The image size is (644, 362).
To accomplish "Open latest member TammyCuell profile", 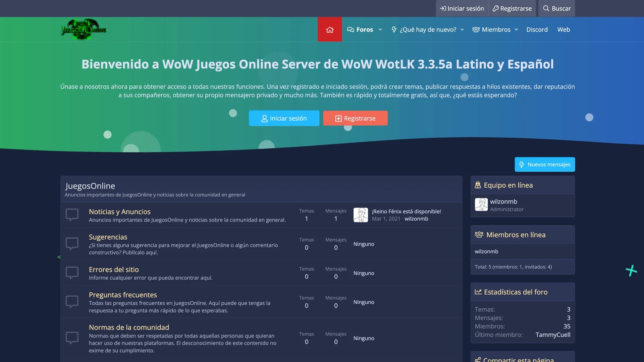I will 553,335.
